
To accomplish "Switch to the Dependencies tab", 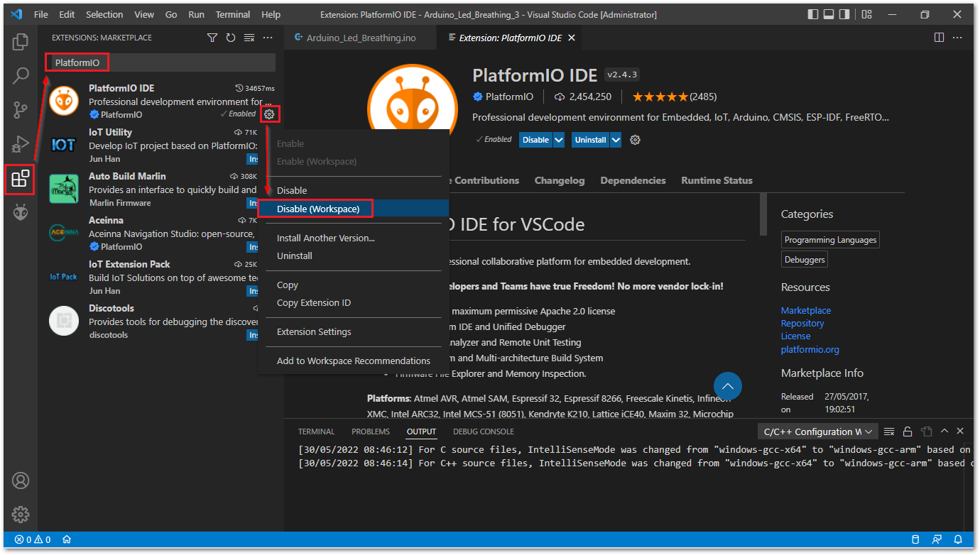I will pos(633,180).
